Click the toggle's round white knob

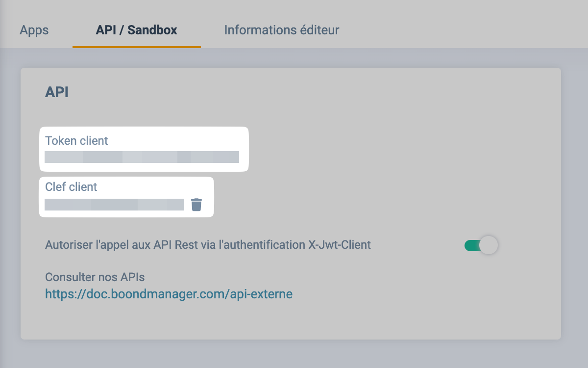[x=488, y=245]
